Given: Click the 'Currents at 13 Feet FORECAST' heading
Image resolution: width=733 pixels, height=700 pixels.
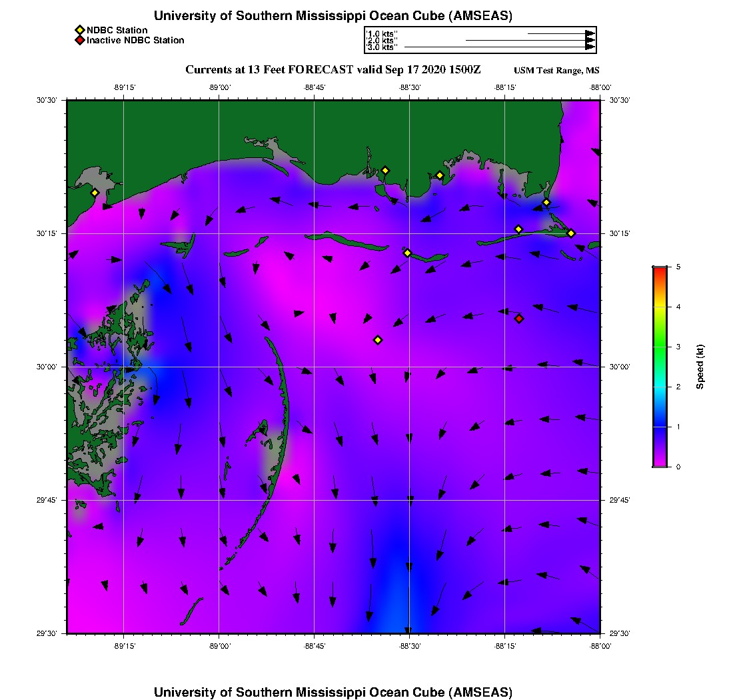Looking at the screenshot, I should (x=333, y=70).
